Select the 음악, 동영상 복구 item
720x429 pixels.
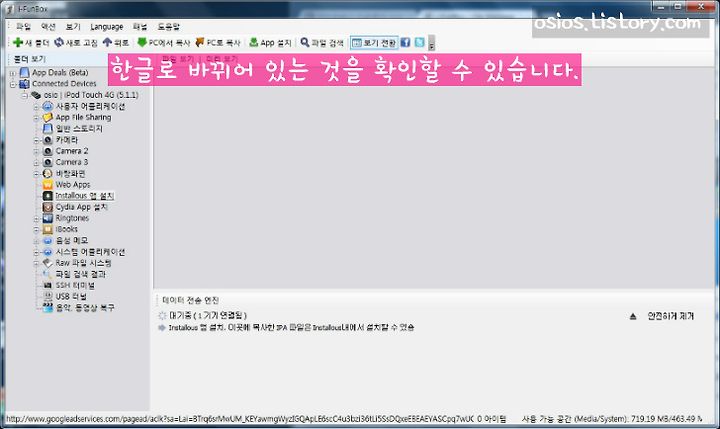pos(85,308)
